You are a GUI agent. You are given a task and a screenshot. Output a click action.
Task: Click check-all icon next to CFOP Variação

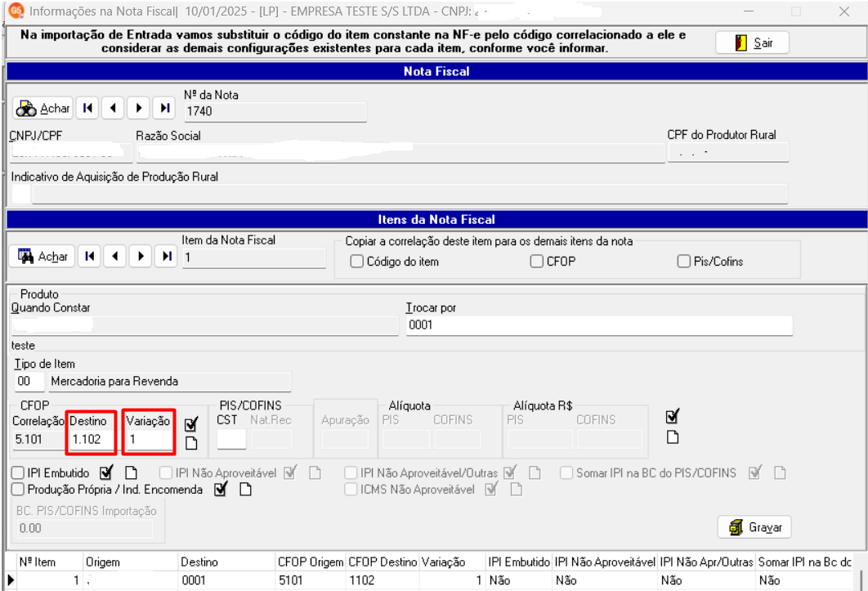click(x=191, y=424)
